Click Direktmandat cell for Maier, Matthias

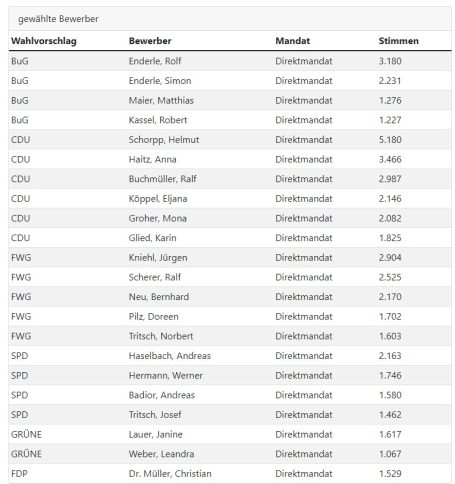pos(304,100)
